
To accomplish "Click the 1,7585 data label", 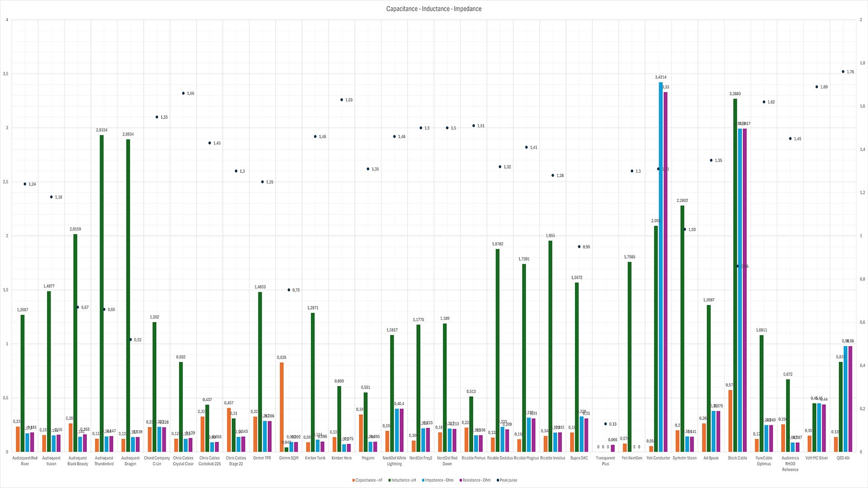I will 629,257.
